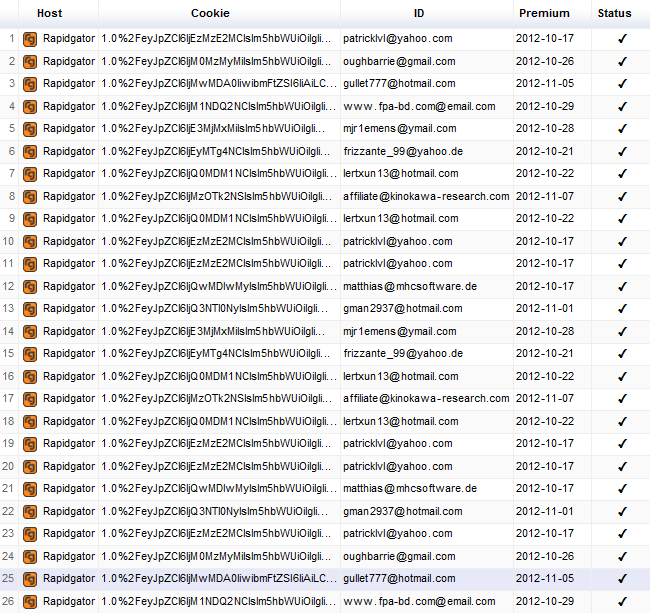Viewport: 650px width, 613px height.
Task: Click the ID column header
Action: [419, 13]
